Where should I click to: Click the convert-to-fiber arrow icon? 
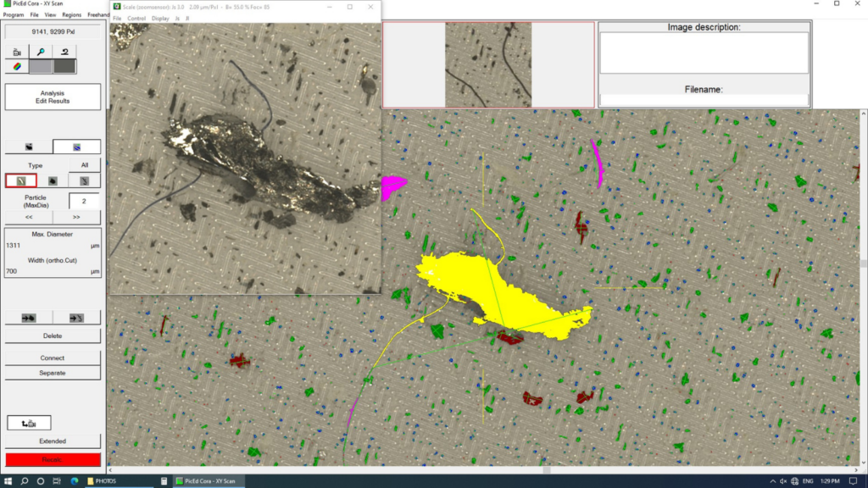click(76, 318)
